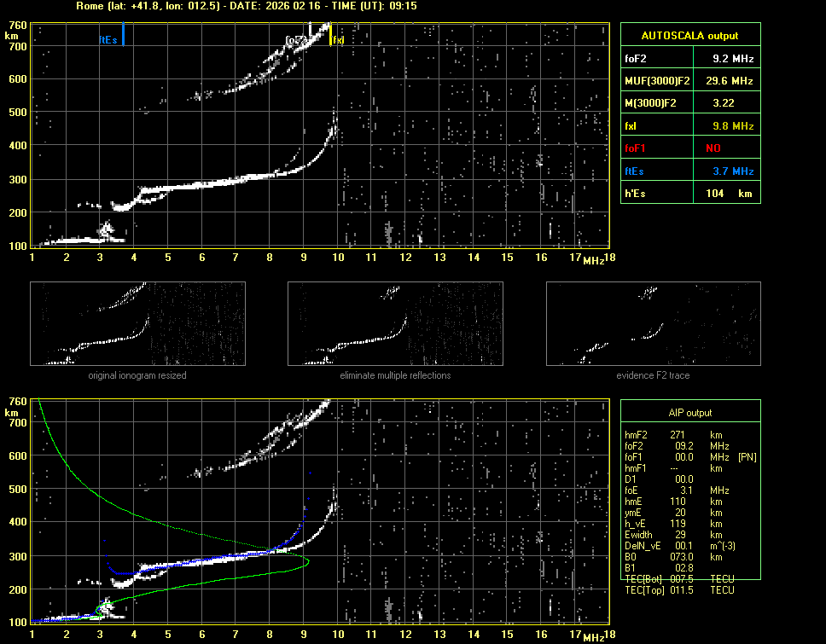Click the red foF1 NO entry
This screenshot has height=644, width=826.
(x=689, y=148)
